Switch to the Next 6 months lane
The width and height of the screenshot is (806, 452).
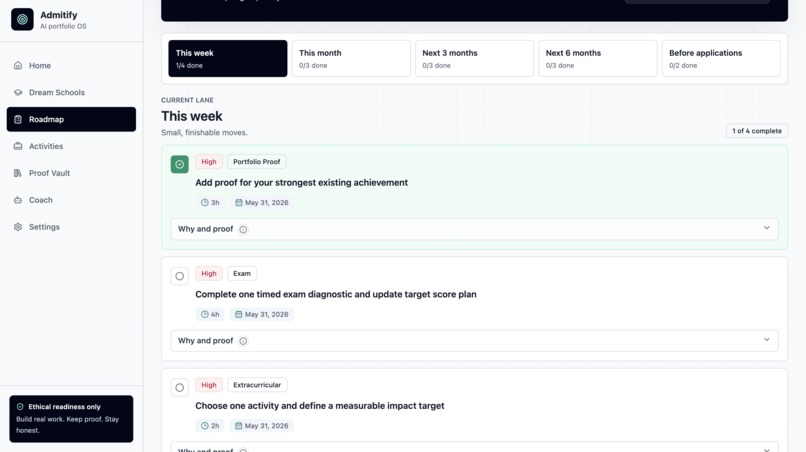[598, 59]
